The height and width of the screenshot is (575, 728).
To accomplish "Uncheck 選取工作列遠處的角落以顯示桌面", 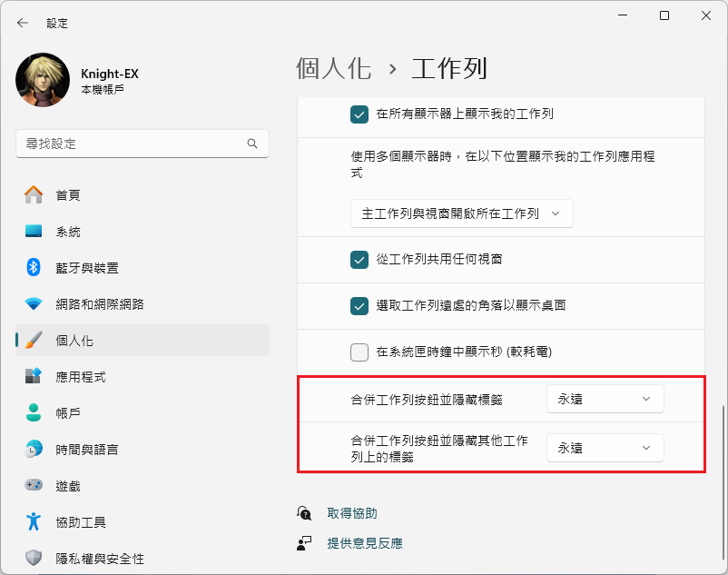I will click(359, 306).
